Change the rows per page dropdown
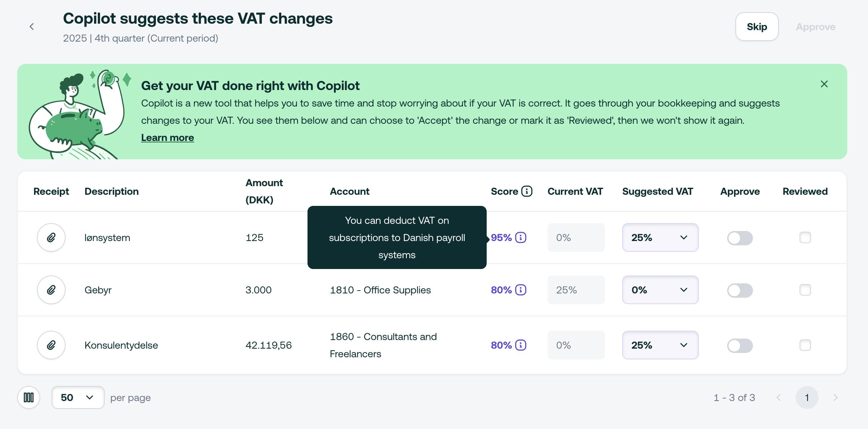This screenshot has width=868, height=429. tap(78, 397)
